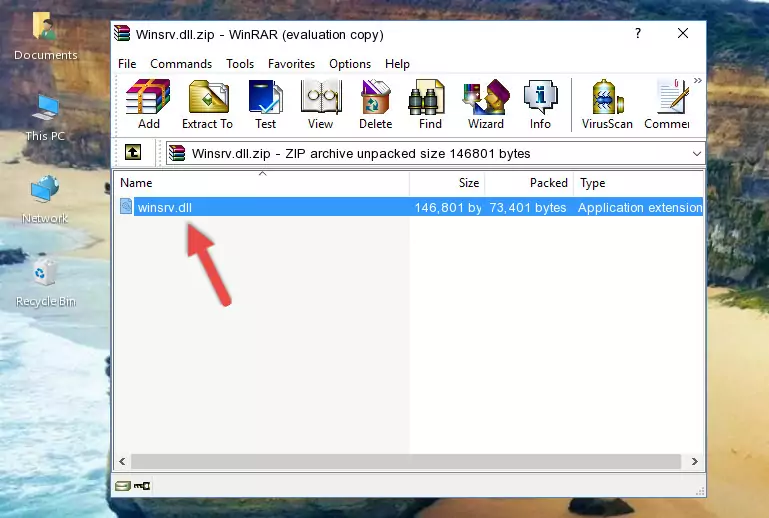Open the Options menu
Viewport: 769px width, 518px height.
coord(350,64)
